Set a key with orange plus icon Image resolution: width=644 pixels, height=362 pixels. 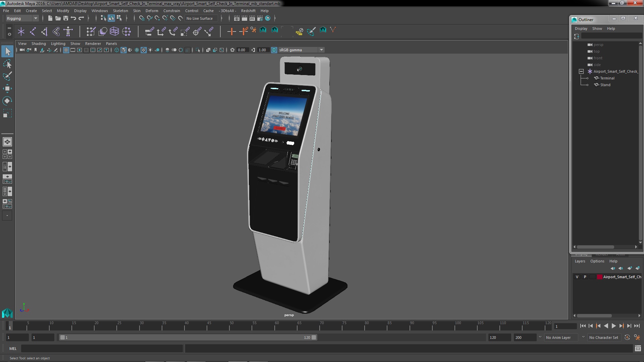231,32
